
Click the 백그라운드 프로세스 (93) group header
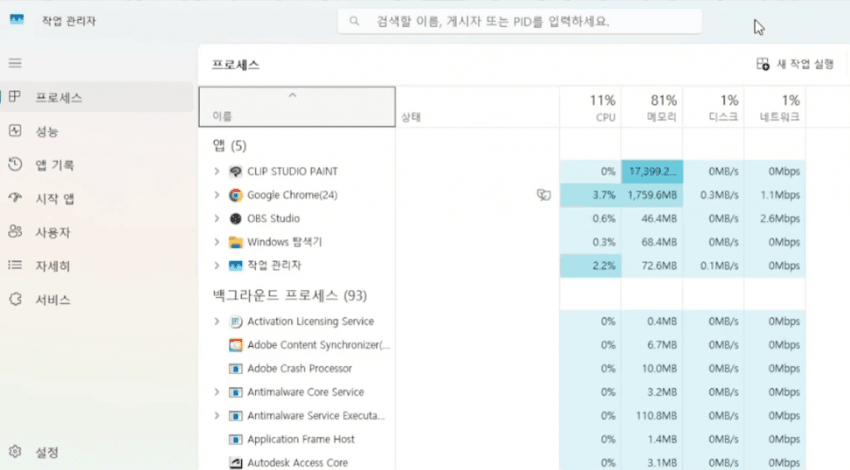[289, 295]
